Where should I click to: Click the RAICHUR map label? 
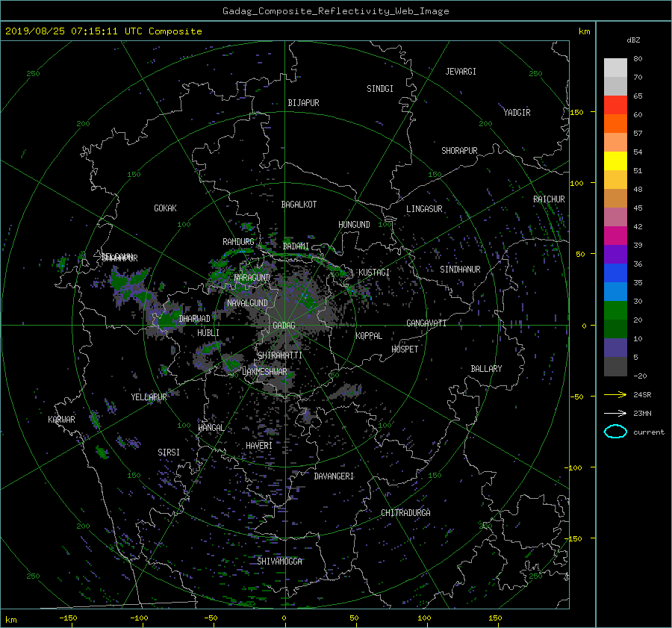click(549, 199)
